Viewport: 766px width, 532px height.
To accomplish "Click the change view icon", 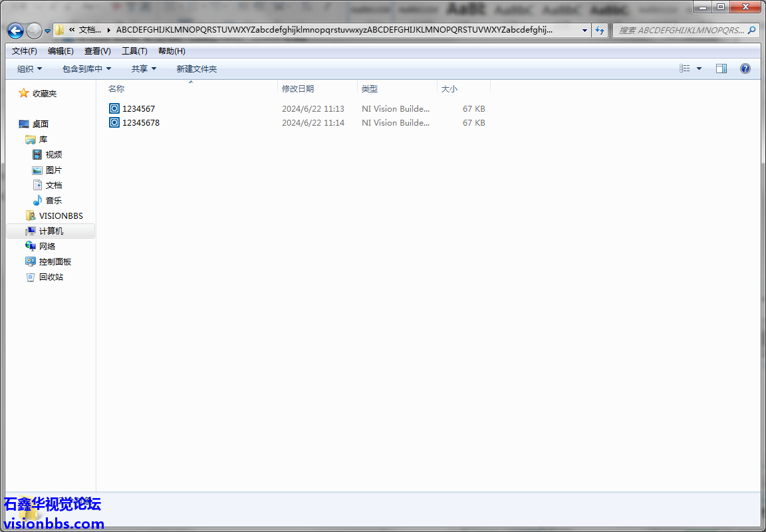I will [685, 68].
